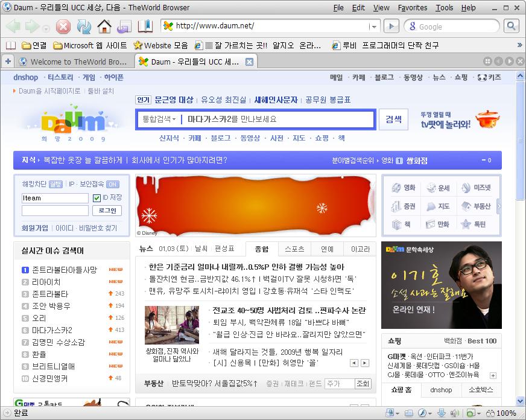
Task: Click the next-tab arrow in tab bar
Action: tap(509, 61)
